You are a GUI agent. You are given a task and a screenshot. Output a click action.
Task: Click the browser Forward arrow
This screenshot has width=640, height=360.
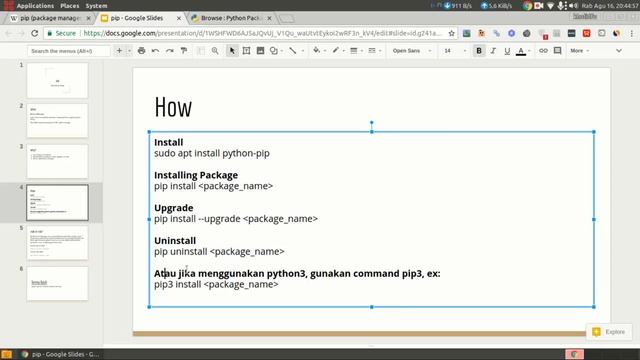[x=21, y=33]
